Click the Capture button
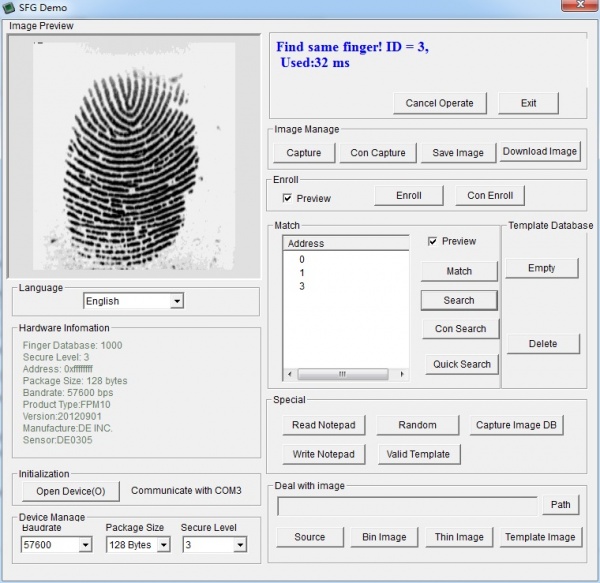The width and height of the screenshot is (600, 583). click(304, 153)
